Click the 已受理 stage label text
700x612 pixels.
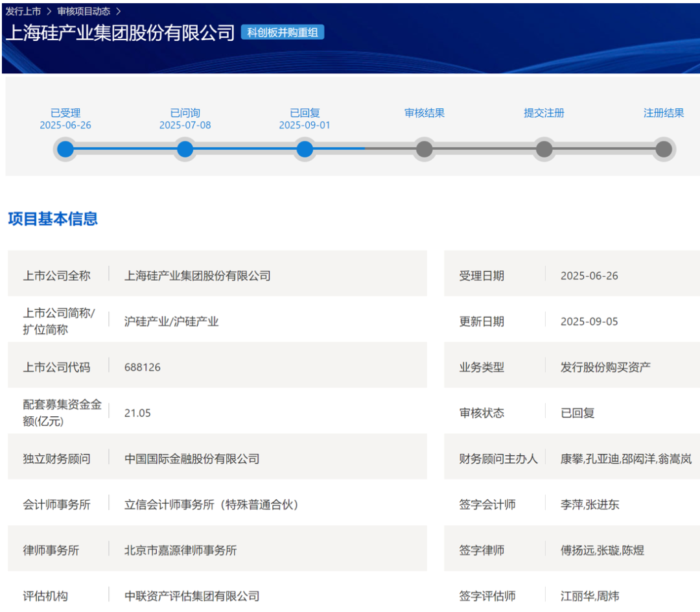pyautogui.click(x=65, y=113)
